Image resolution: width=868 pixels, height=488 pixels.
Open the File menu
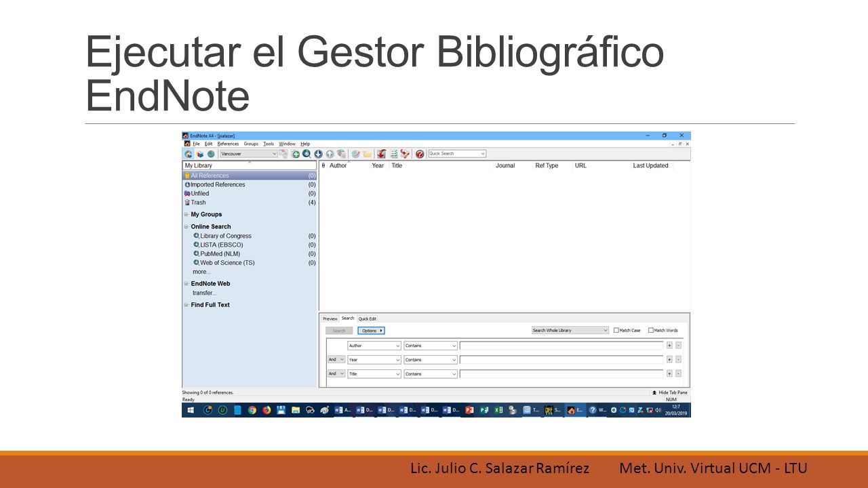click(196, 144)
